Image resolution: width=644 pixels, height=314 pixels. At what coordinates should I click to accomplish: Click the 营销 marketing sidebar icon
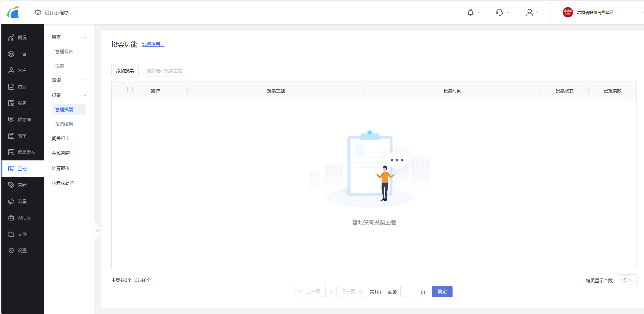click(x=22, y=185)
